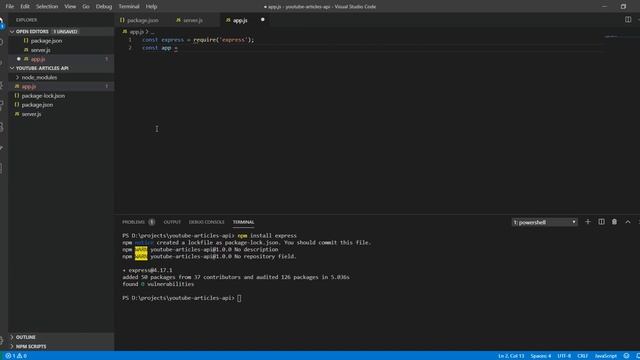
Task: Create a new terminal with plus icon
Action: pos(588,222)
